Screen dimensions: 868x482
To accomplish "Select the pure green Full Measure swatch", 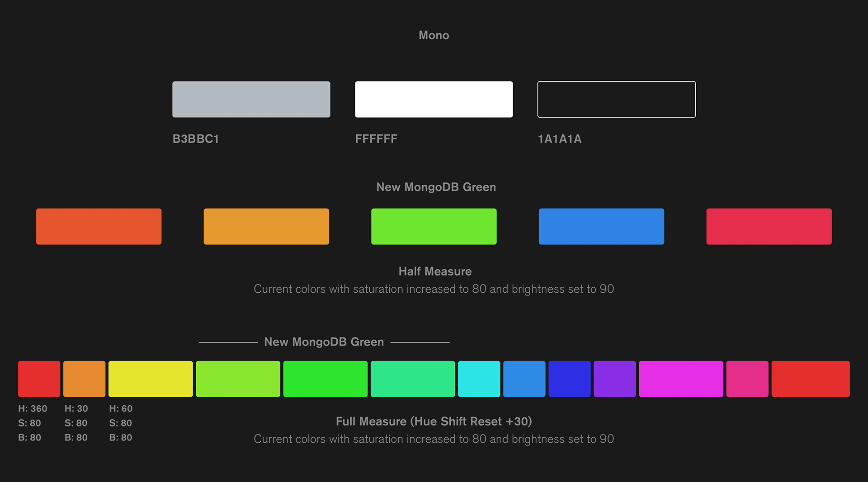I will [x=325, y=379].
